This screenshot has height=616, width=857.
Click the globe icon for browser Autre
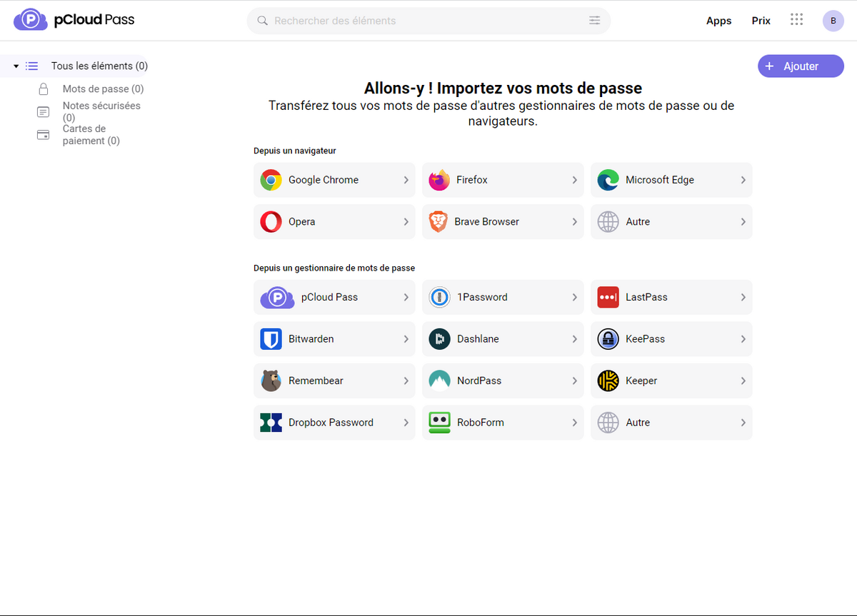(608, 222)
